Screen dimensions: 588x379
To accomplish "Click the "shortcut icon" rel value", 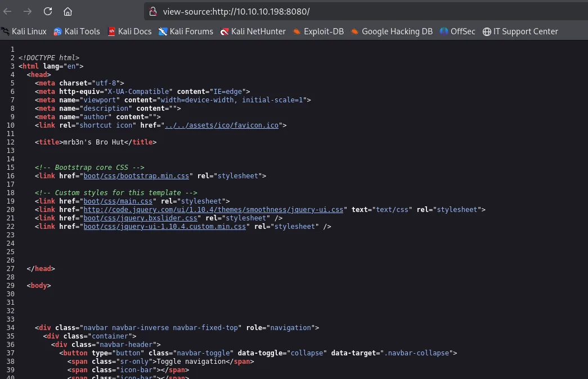I will (106, 125).
